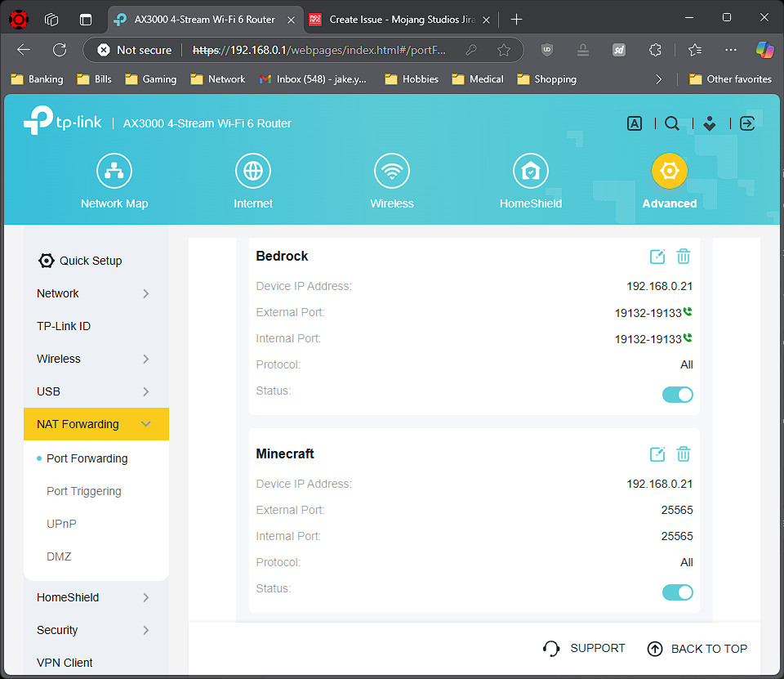Click edit icon for Minecraft rule
Viewport: 784px width, 679px height.
(657, 454)
